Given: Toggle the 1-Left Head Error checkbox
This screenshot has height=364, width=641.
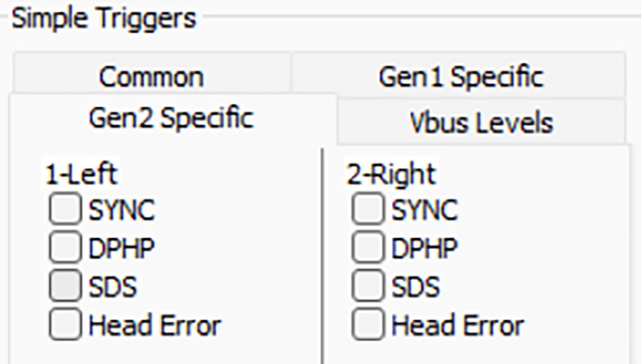Looking at the screenshot, I should point(65,325).
